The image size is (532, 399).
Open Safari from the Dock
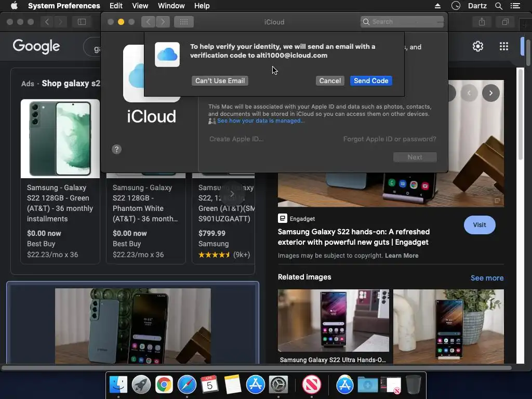[187, 385]
